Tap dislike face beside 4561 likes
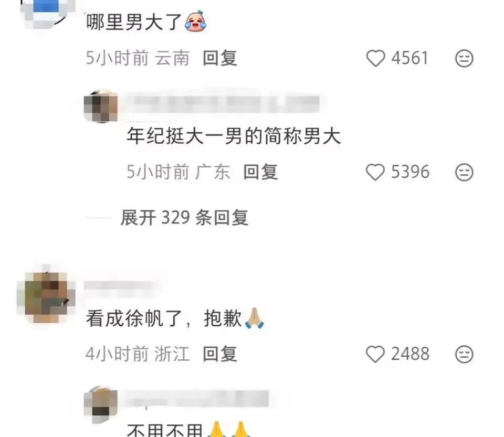504x437 pixels. (x=464, y=58)
